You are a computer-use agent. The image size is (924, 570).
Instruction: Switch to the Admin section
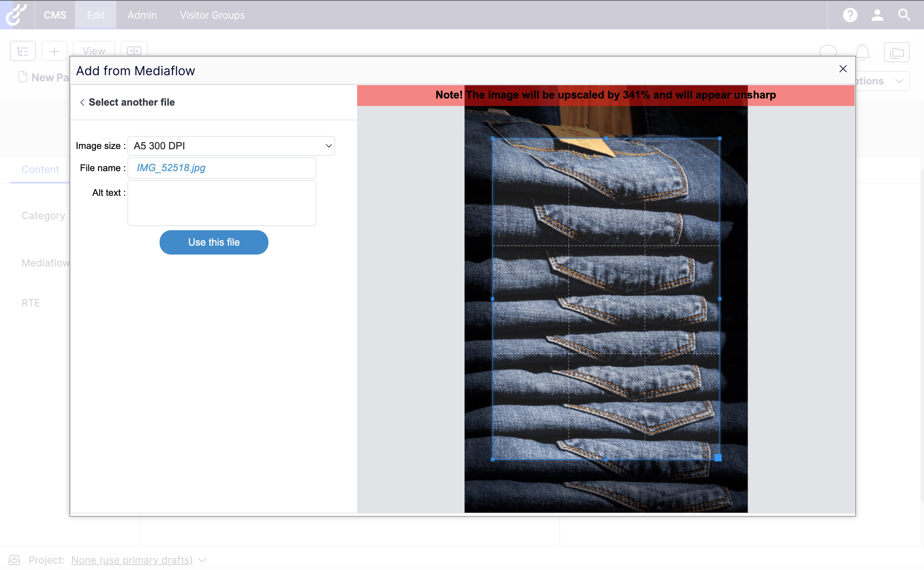point(142,15)
